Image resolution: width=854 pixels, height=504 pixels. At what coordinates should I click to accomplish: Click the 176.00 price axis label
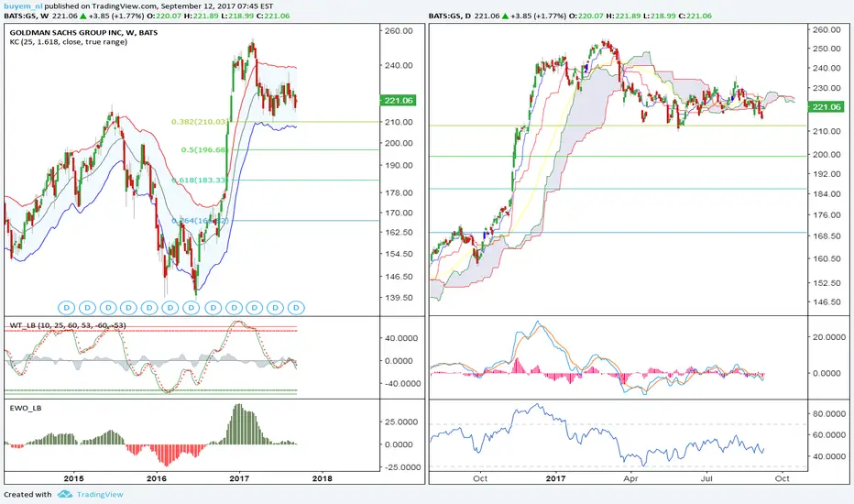point(827,214)
